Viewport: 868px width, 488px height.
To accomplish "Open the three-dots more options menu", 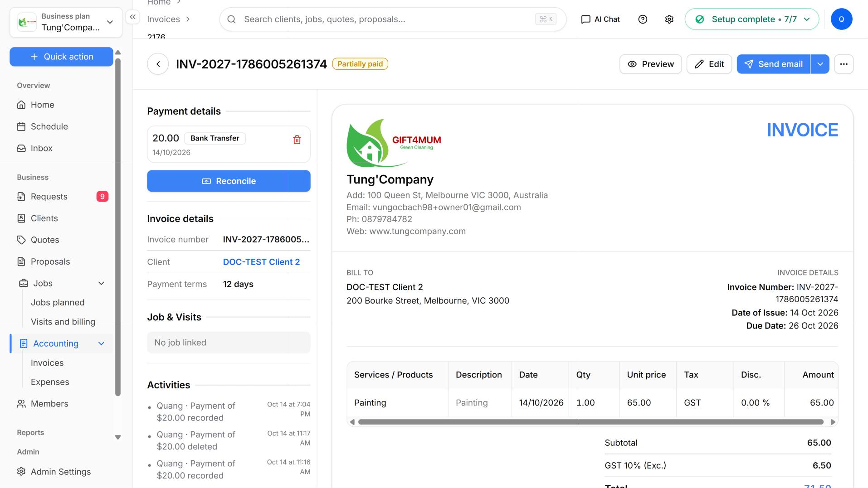I will pos(844,64).
